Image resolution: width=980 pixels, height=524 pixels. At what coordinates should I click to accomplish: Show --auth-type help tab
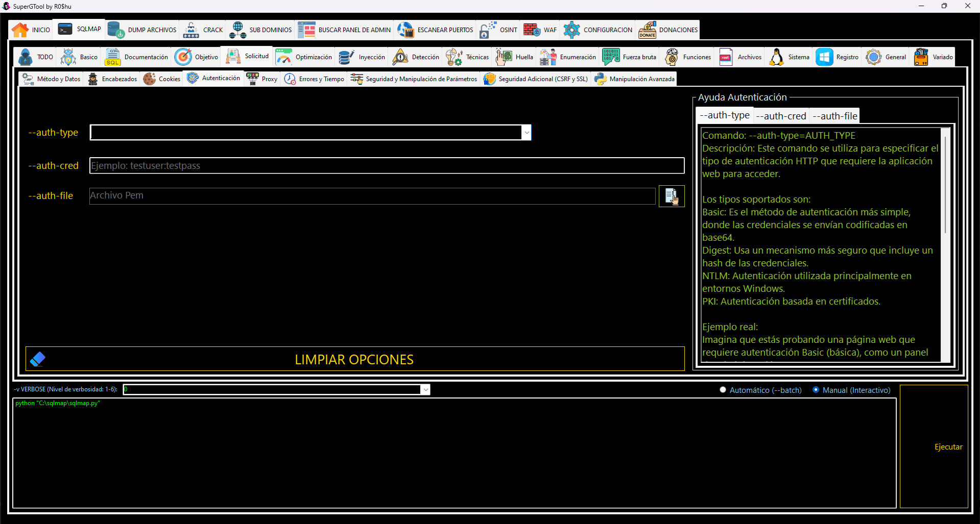tap(725, 115)
